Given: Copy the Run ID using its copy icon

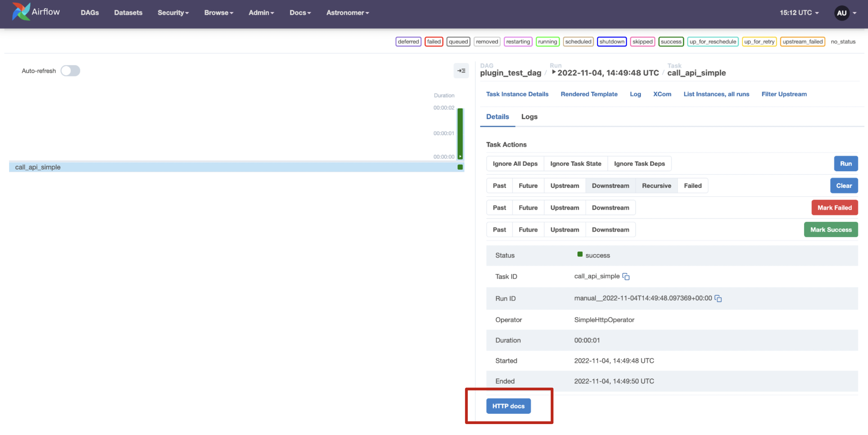Looking at the screenshot, I should 718,299.
